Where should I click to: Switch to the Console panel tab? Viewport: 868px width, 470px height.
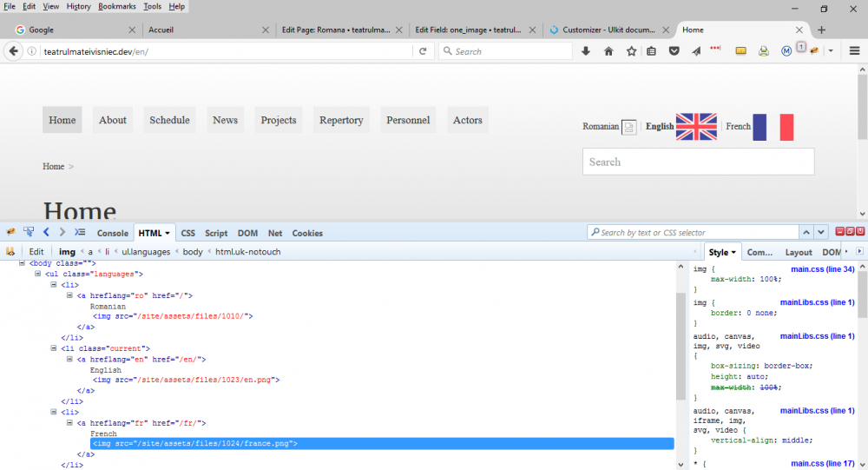pyautogui.click(x=112, y=233)
